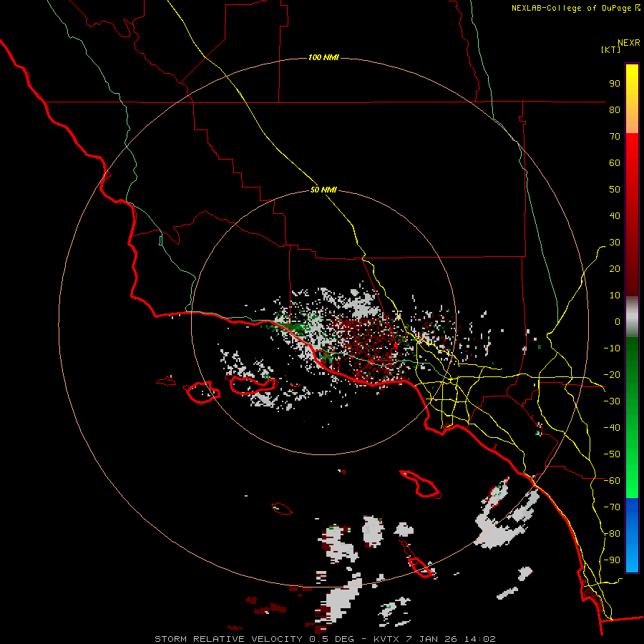Pick the yellow top segment of color bar
This screenshot has height=644, width=644.
pyautogui.click(x=632, y=99)
